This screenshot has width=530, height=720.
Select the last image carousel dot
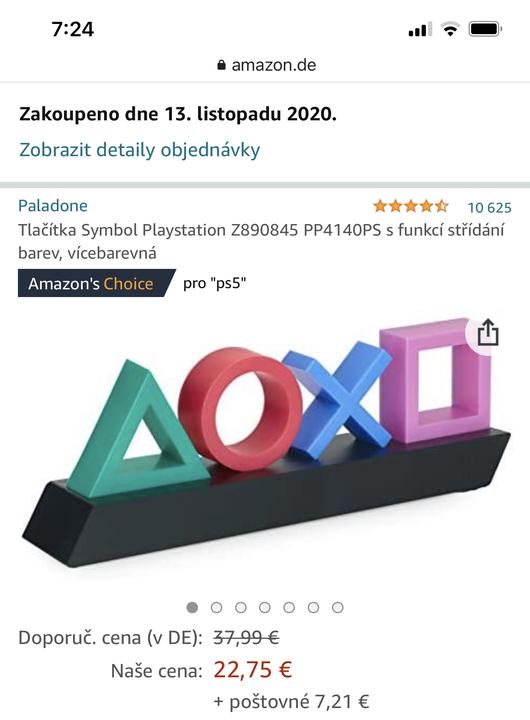pyautogui.click(x=338, y=608)
